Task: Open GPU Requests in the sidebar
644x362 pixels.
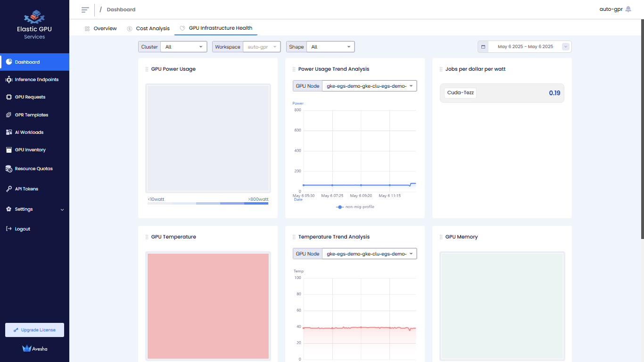Action: click(34, 97)
